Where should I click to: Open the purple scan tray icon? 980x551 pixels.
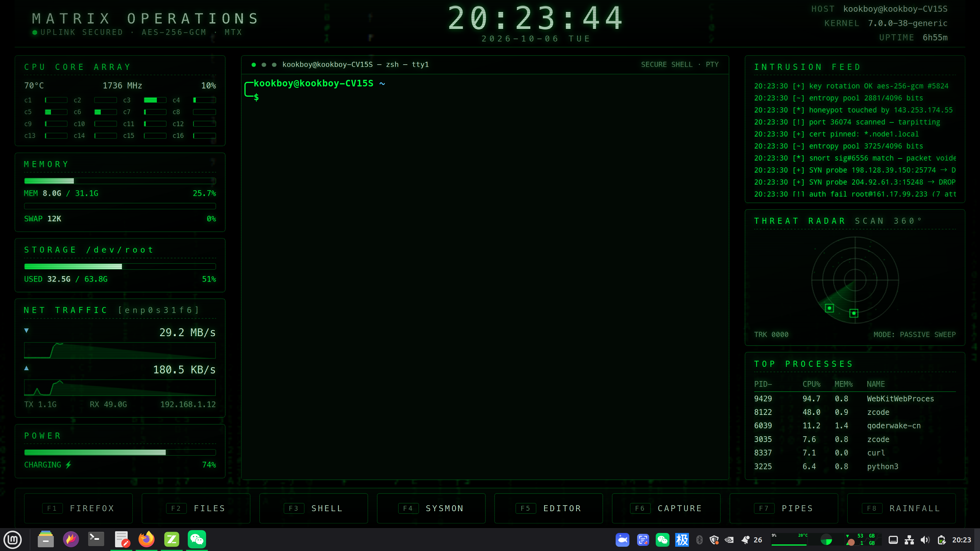tap(643, 540)
